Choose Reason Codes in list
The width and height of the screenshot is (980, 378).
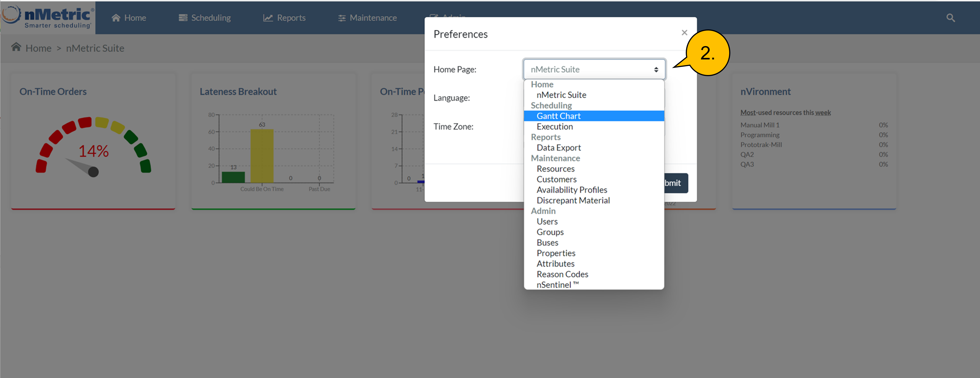pos(562,274)
